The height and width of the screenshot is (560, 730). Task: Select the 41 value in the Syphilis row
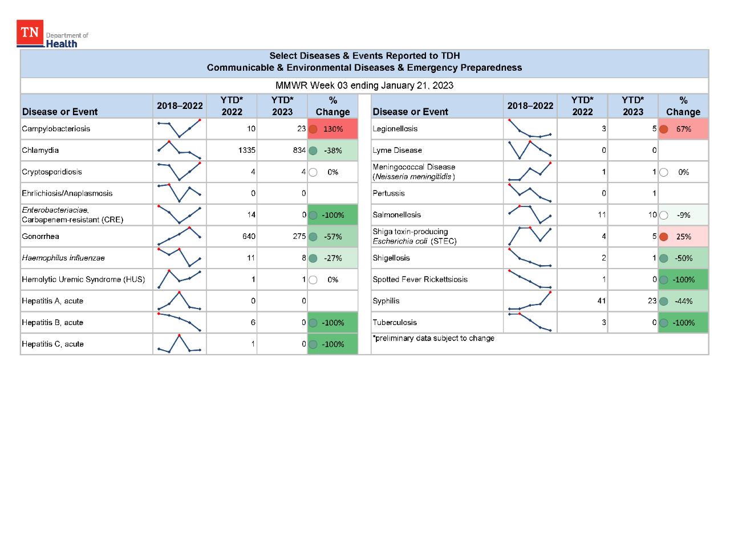tap(602, 301)
